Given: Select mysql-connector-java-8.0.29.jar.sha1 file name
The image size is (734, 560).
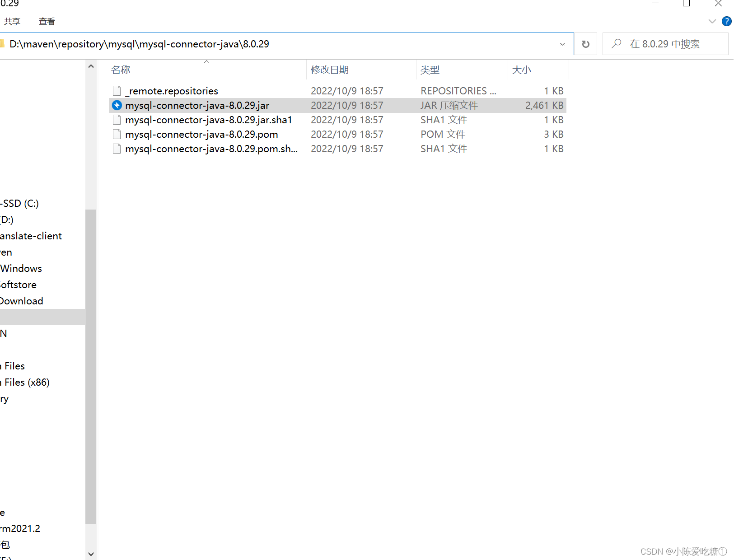Looking at the screenshot, I should point(209,120).
